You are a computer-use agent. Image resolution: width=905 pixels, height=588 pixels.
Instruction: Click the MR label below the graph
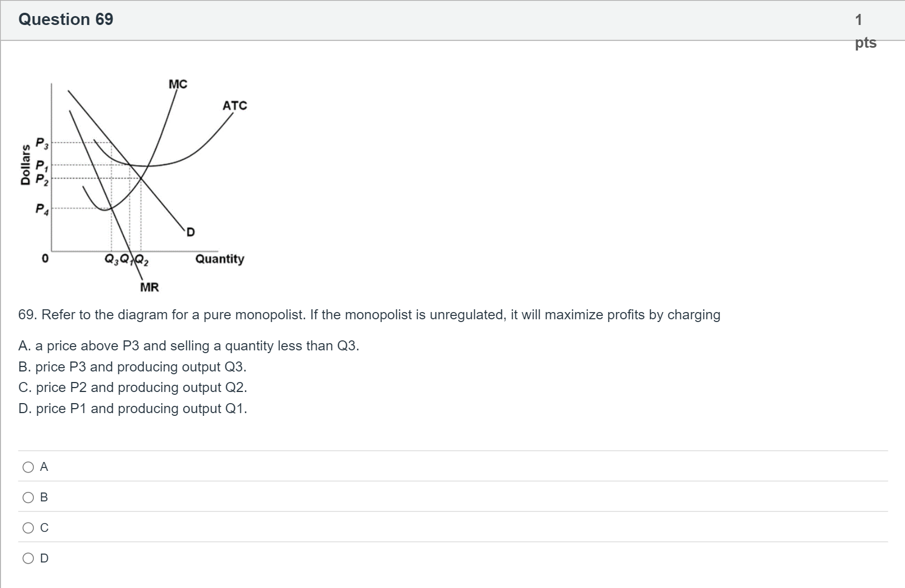(149, 287)
